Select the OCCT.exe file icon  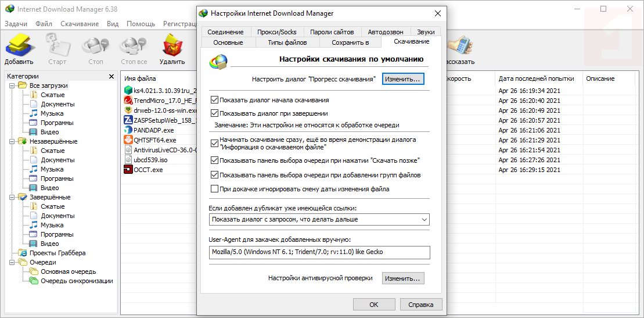click(x=128, y=170)
